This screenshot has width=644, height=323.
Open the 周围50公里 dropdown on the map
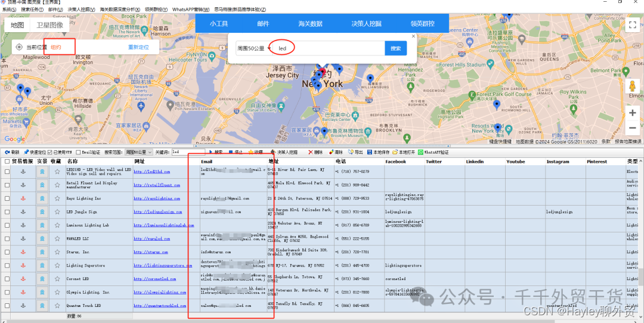click(254, 48)
